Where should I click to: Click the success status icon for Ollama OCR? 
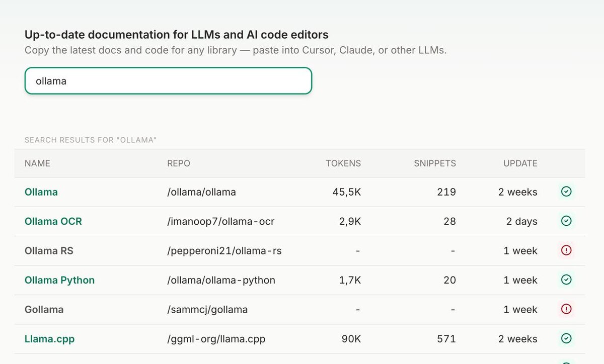566,221
